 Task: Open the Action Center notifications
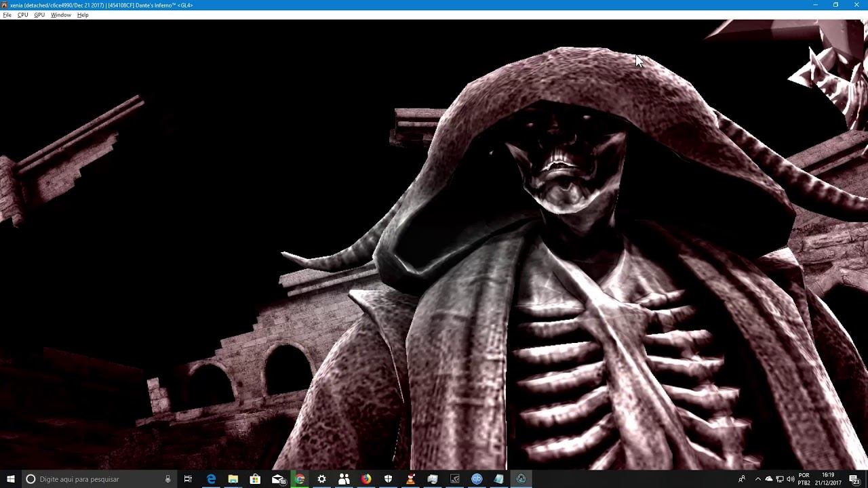pos(855,479)
